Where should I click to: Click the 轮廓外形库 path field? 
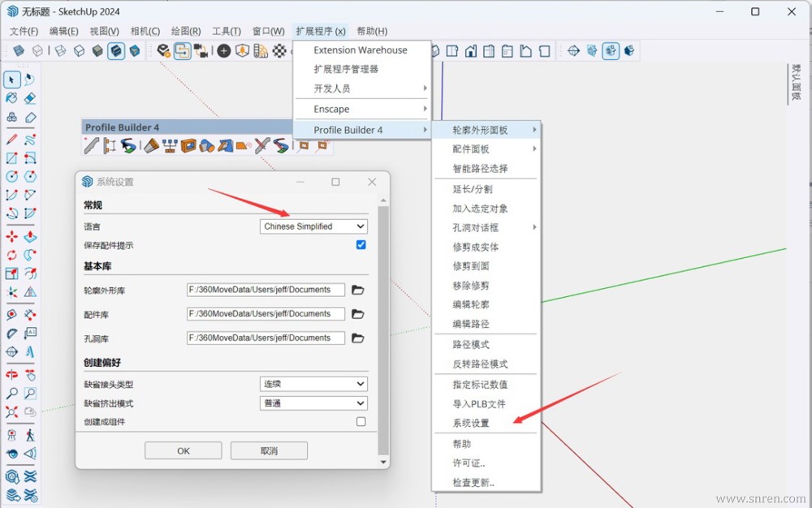266,290
